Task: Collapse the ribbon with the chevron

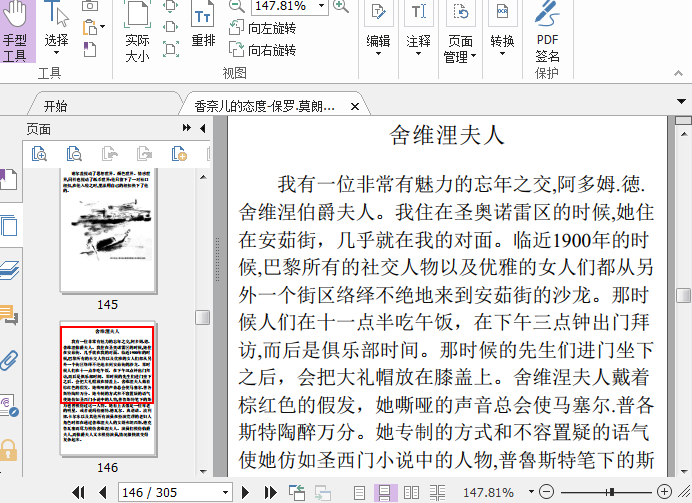Action: (678, 73)
